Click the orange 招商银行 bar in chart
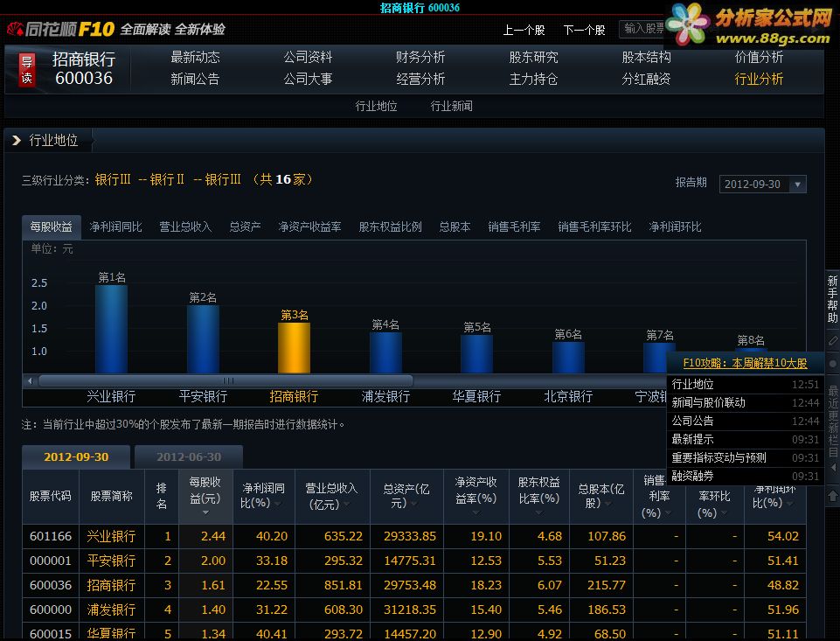The image size is (840, 641). (x=294, y=347)
